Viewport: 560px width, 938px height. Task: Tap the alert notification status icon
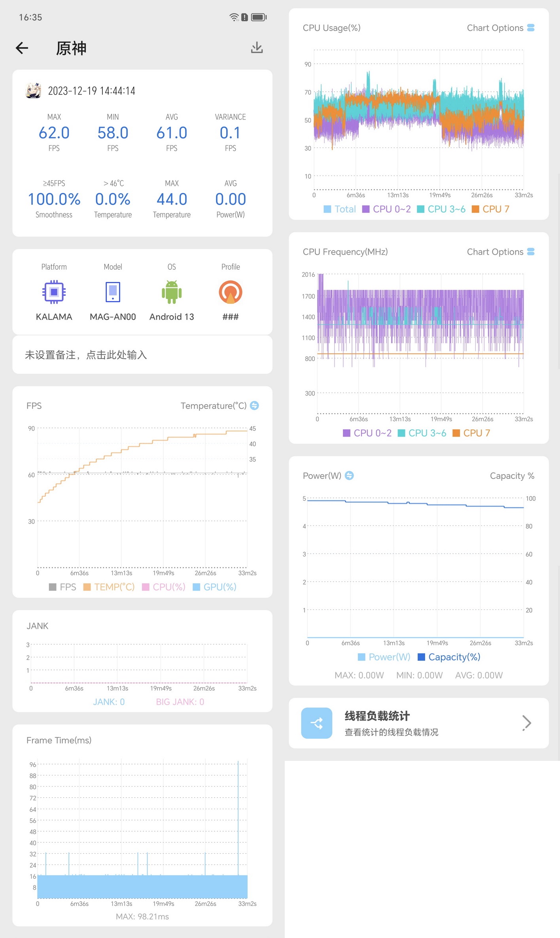click(245, 17)
